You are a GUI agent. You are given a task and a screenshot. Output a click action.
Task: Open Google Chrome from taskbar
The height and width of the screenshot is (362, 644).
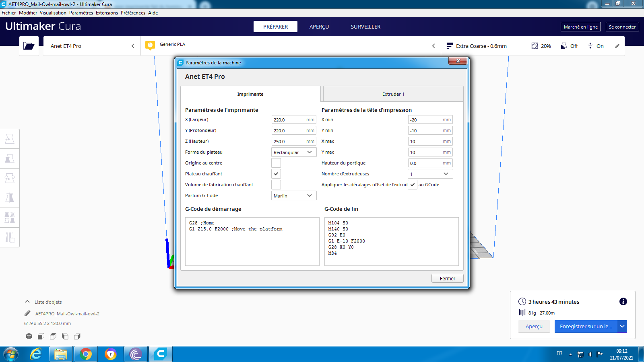[85, 354]
